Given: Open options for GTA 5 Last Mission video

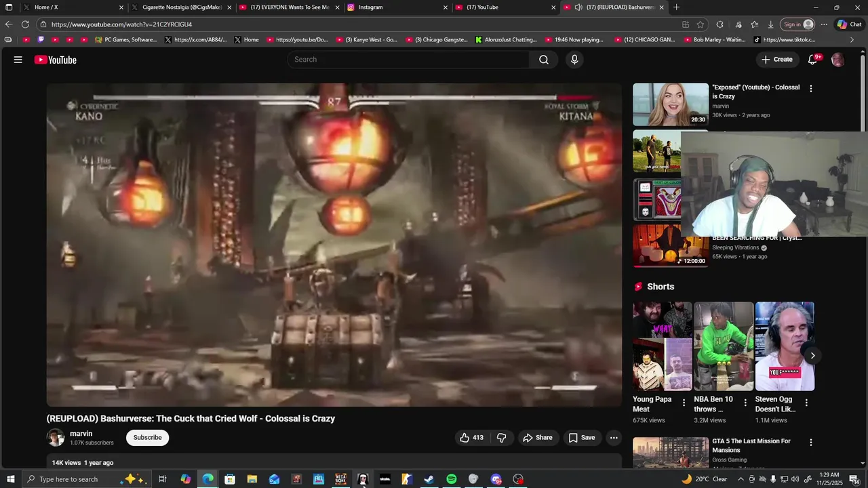Looking at the screenshot, I should click(810, 442).
